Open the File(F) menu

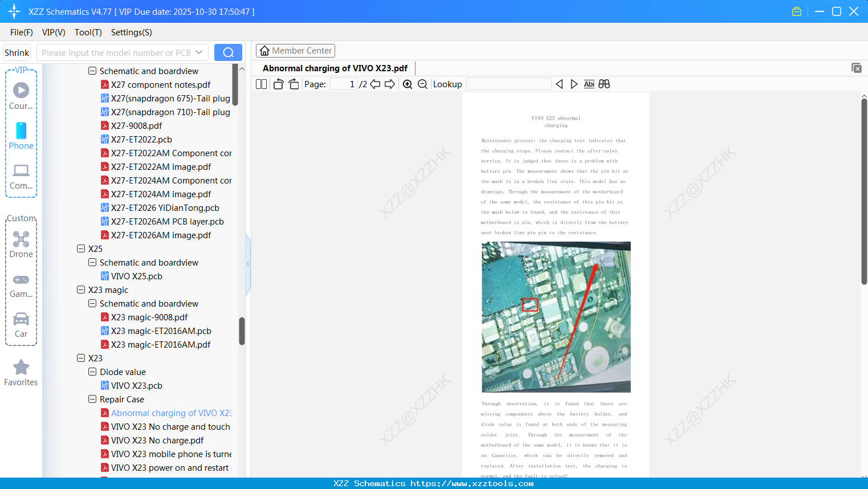(x=22, y=32)
